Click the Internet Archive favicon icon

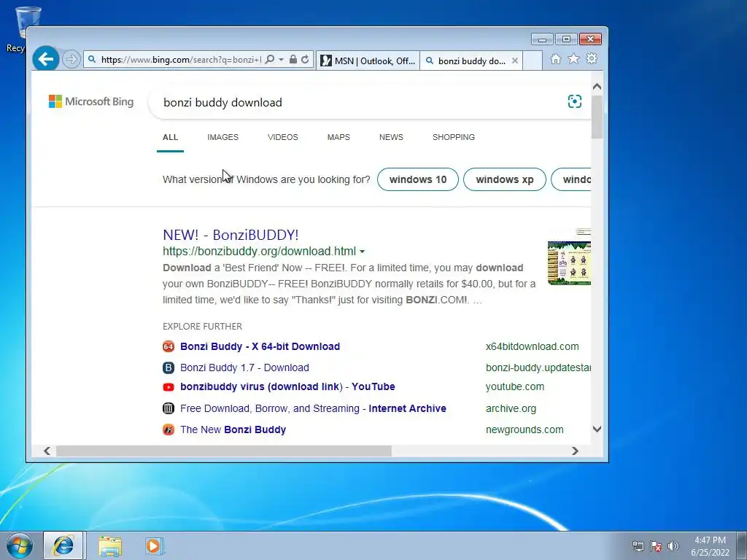coord(169,408)
